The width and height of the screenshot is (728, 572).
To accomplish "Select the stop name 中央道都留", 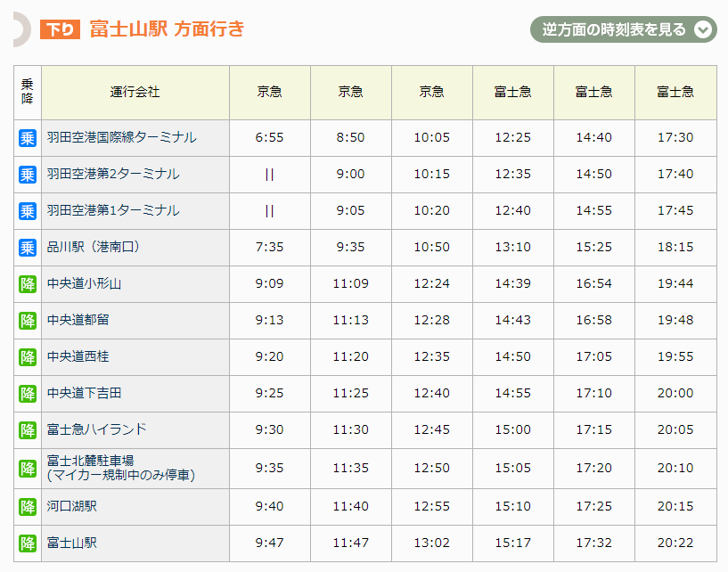I will 78,320.
